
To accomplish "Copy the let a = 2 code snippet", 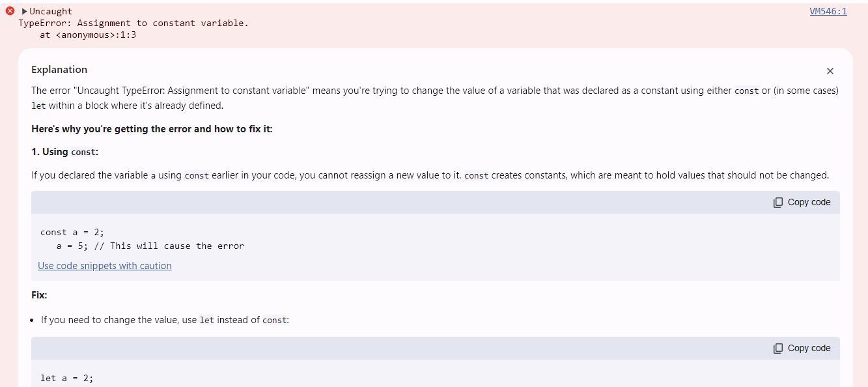I will tap(802, 348).
